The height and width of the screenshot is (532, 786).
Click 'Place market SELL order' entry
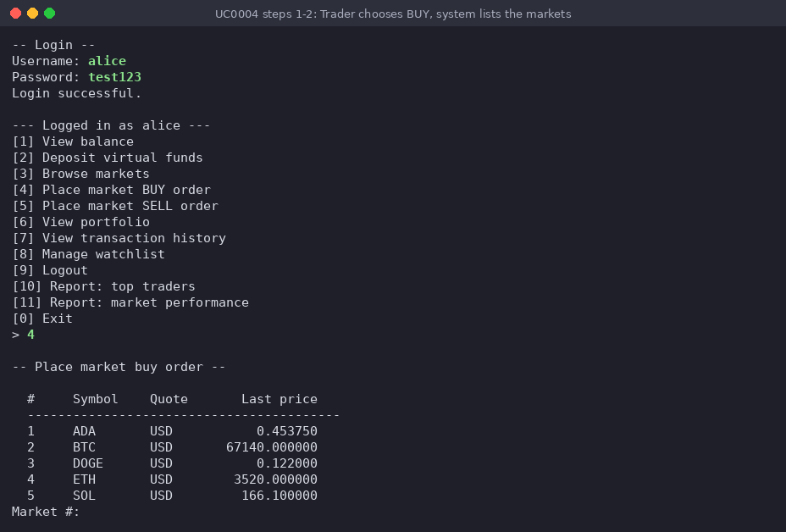pos(115,206)
